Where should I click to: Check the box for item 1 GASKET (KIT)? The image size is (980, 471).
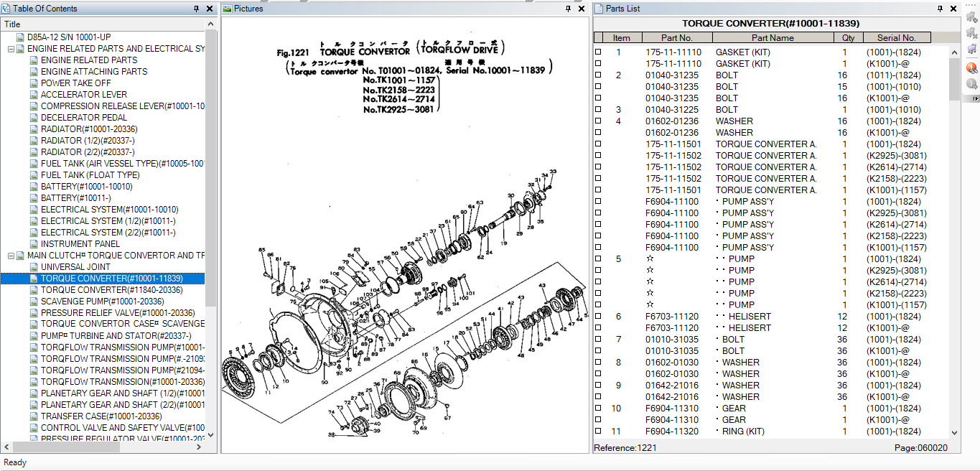[x=598, y=52]
